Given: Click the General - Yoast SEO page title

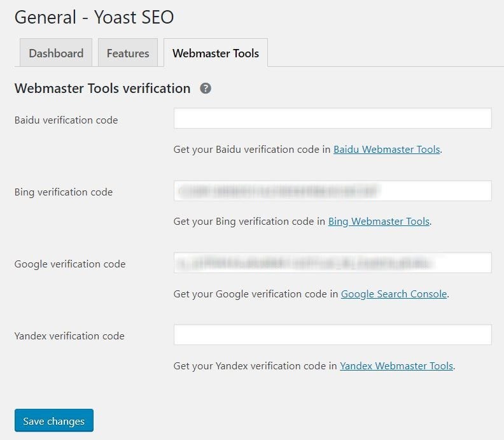Looking at the screenshot, I should 94,17.
